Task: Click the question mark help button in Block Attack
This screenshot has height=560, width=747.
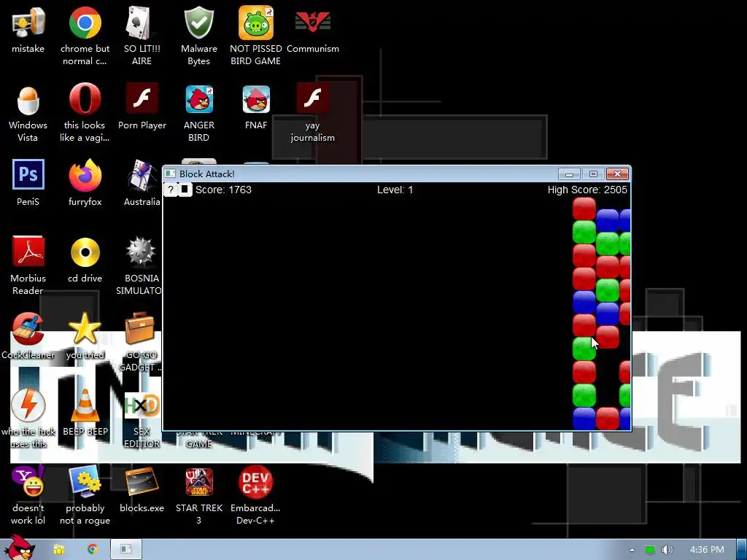Action: click(171, 190)
